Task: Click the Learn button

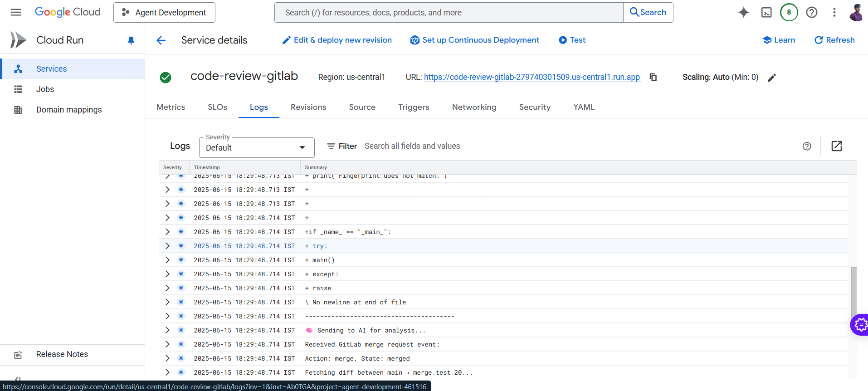Action: [779, 40]
